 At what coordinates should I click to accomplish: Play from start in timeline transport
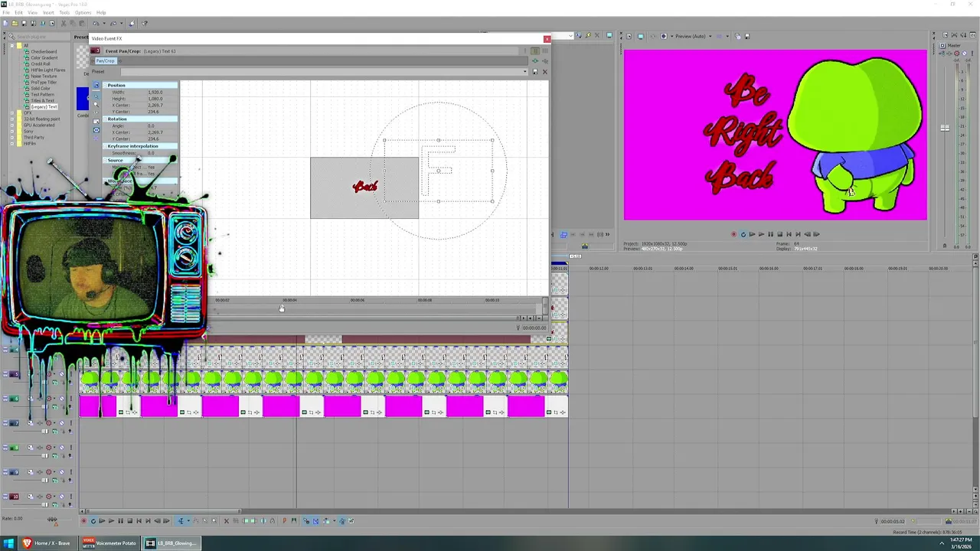click(x=102, y=521)
